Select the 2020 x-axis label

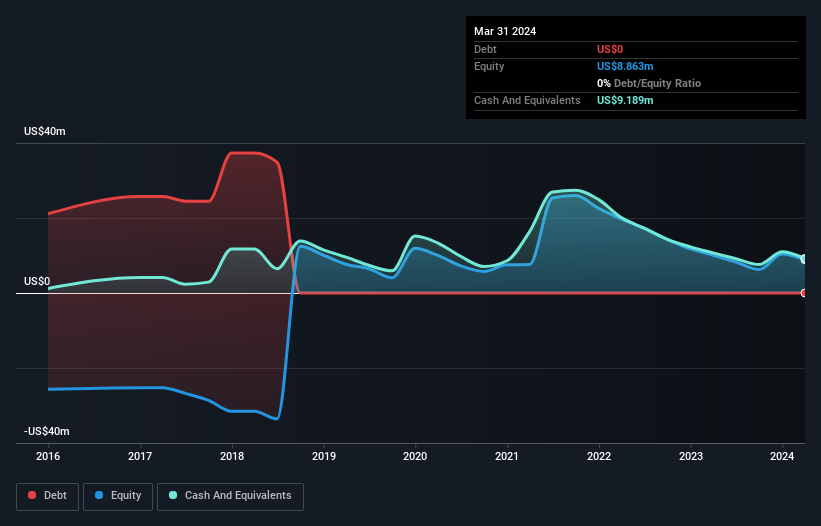[415, 456]
